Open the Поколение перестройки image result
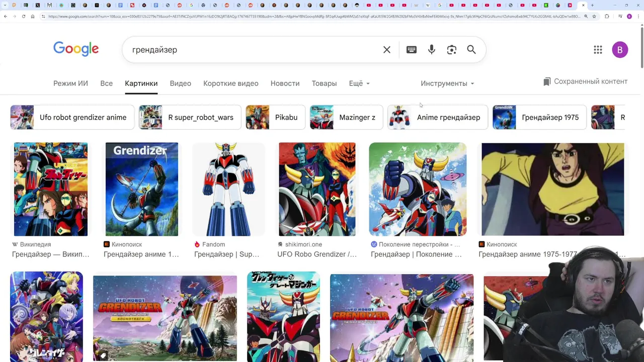This screenshot has height=362, width=644. 418,189
